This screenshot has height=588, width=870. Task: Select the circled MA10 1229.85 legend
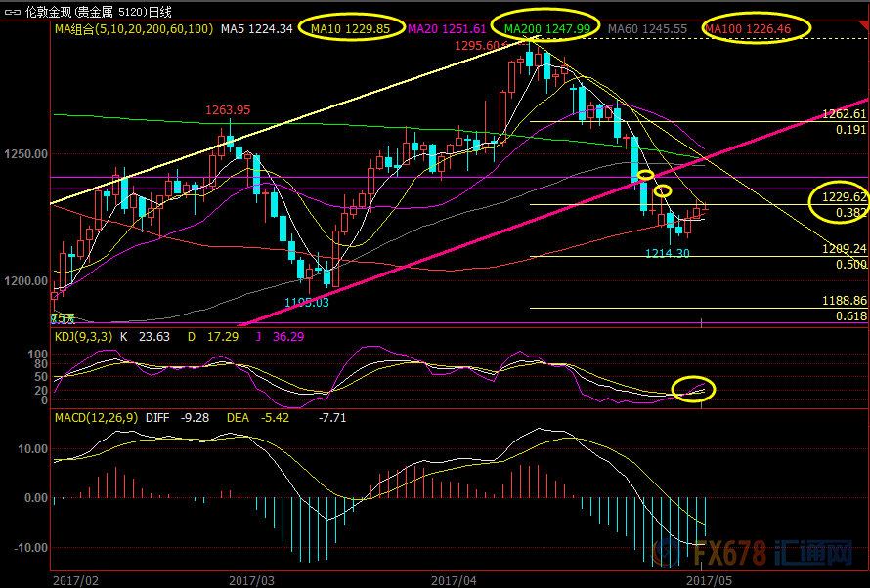pos(350,29)
